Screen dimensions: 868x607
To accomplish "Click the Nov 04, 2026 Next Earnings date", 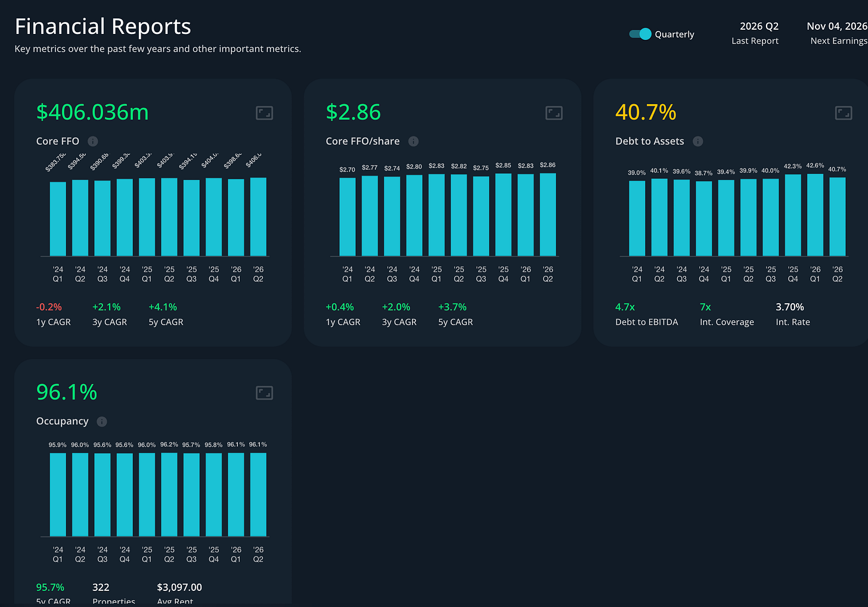I will [837, 26].
